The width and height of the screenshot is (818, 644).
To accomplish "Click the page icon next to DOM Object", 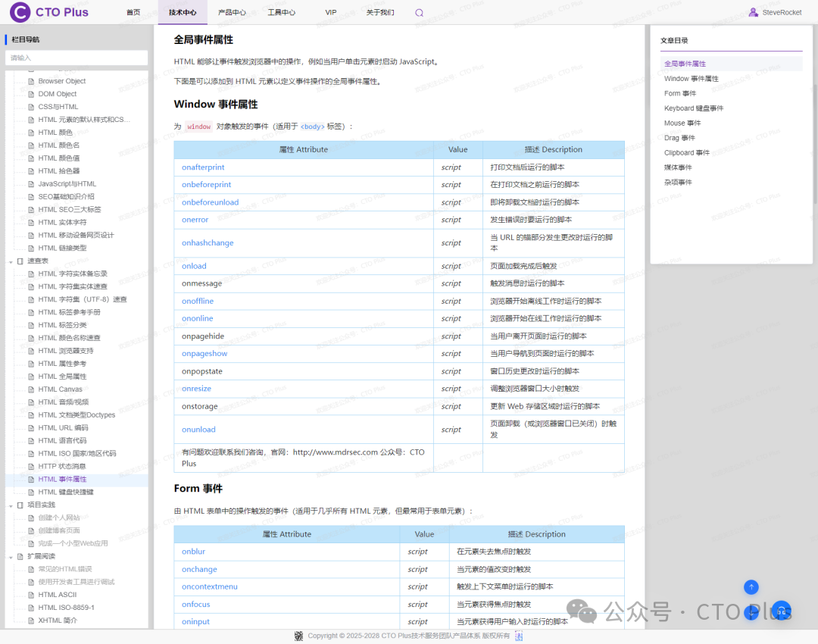I will 31,94.
